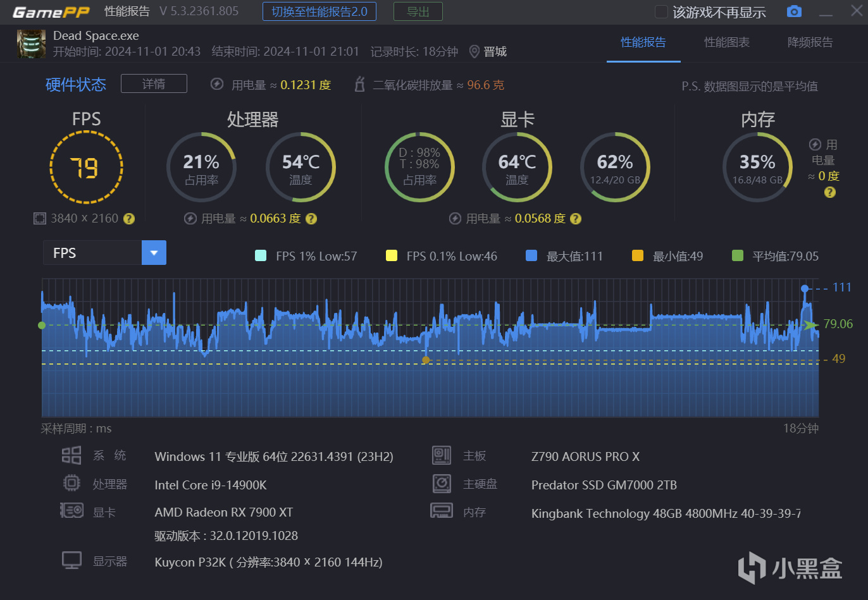The image size is (868, 600).
Task: Click the location pin icon beside 晋城
Action: (x=474, y=52)
